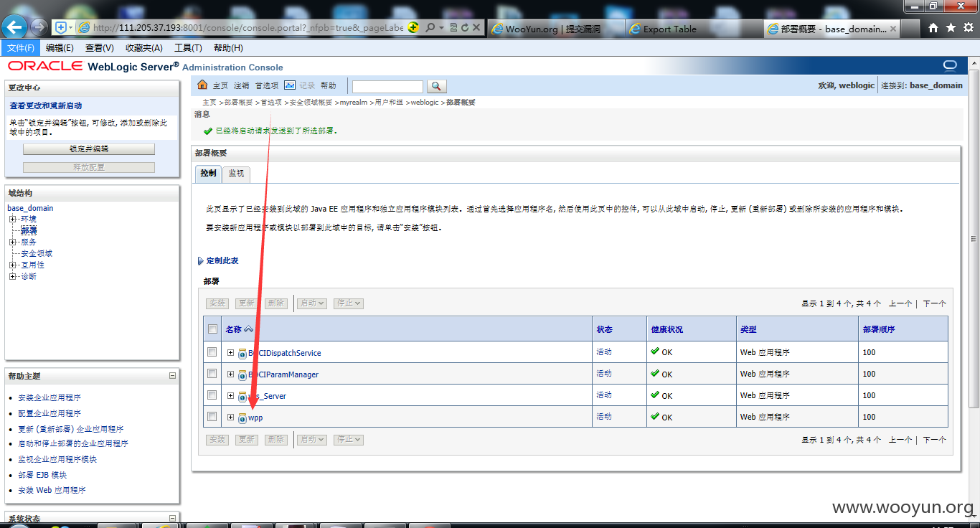980x528 pixels.
Task: Click the address bar magnifier search icon
Action: 430,27
